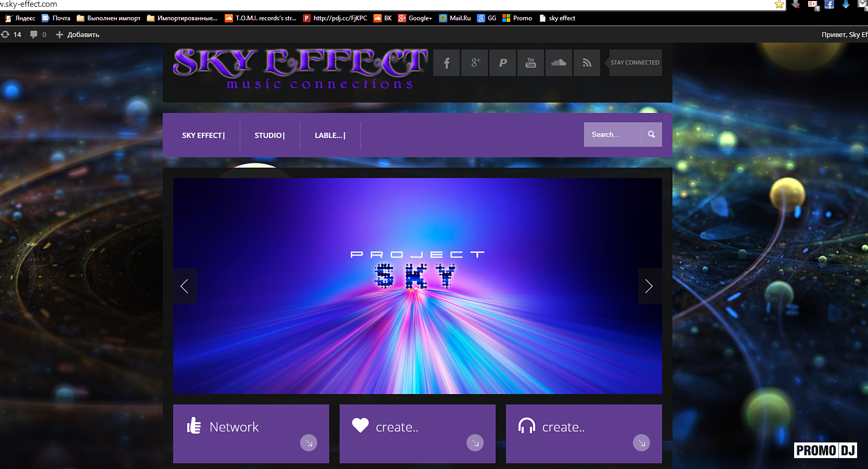
Task: Expand the headphones create.. box arrow
Action: (x=641, y=443)
